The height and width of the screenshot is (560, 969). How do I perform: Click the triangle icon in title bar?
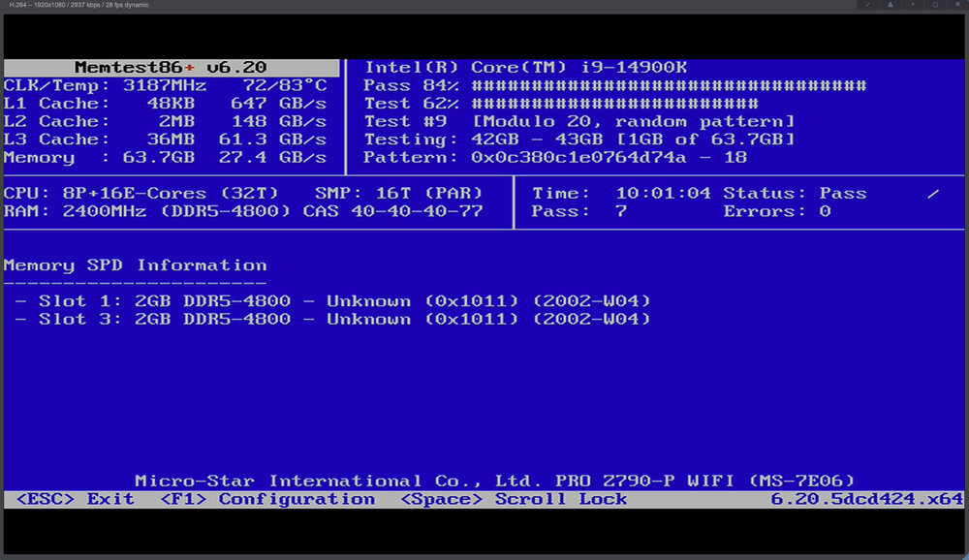[x=890, y=4]
